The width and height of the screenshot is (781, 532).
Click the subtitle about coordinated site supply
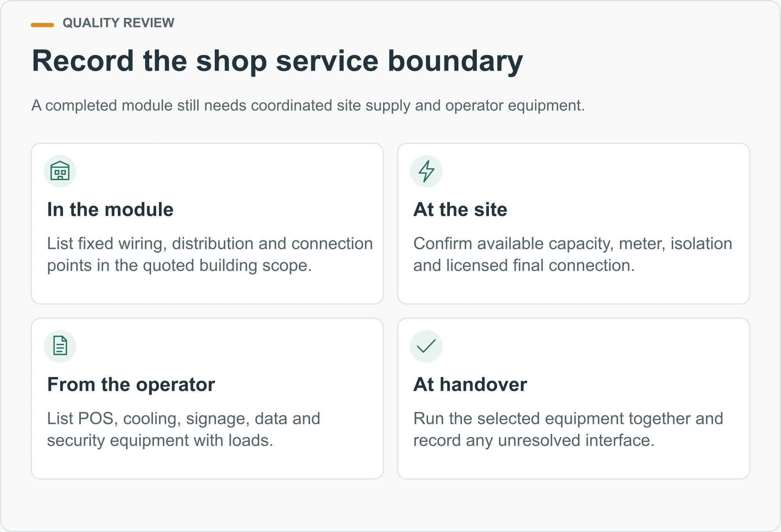pos(308,105)
